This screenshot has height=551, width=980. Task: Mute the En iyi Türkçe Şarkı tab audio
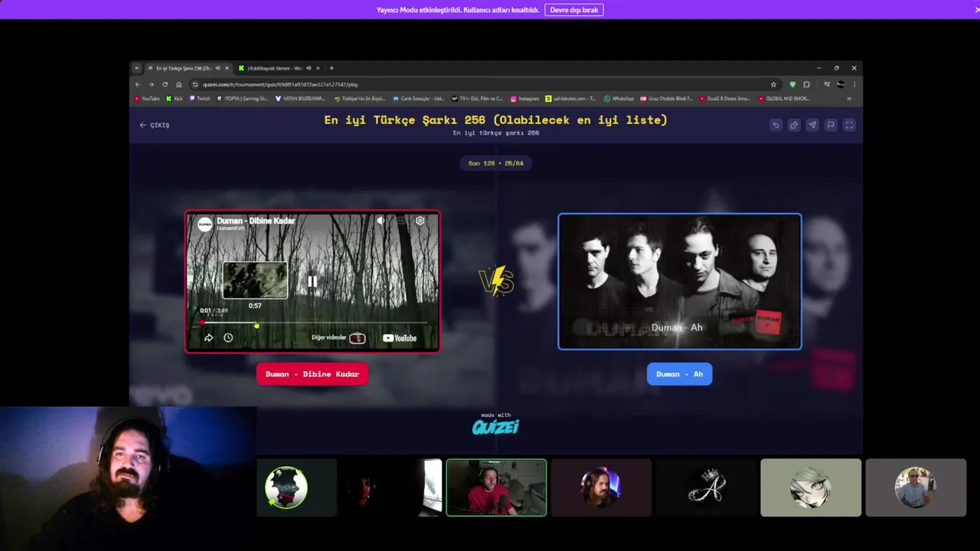[217, 68]
